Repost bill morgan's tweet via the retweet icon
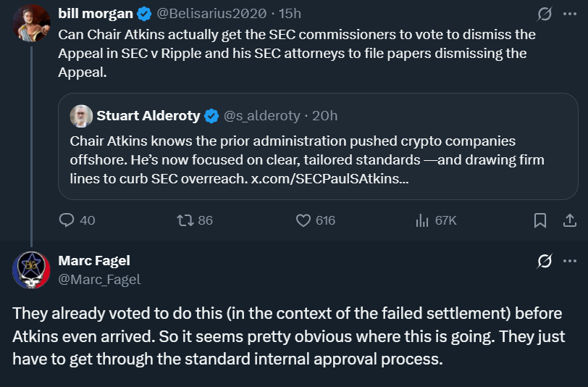 (x=186, y=220)
